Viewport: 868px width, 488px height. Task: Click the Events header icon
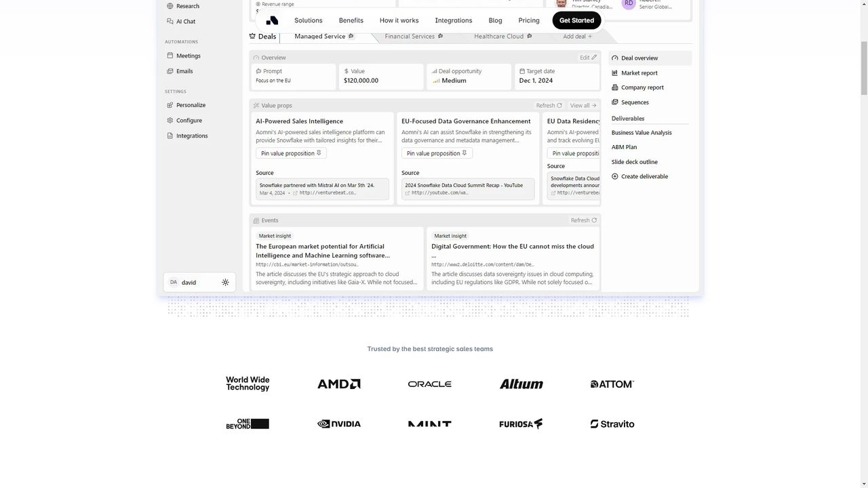pos(256,220)
